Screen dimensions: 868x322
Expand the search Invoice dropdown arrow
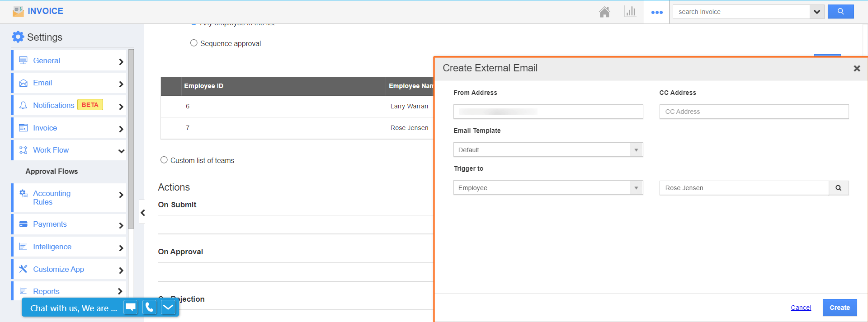tap(816, 12)
